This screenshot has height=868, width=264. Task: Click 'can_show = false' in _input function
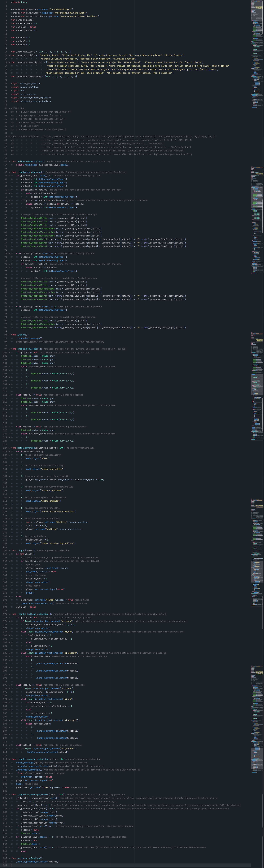(x=26, y=607)
